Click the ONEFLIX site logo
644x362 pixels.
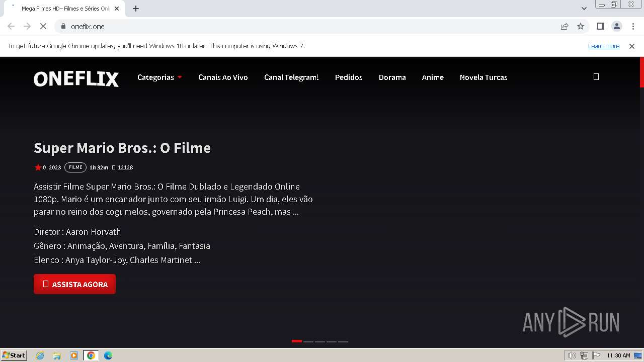[x=76, y=78]
